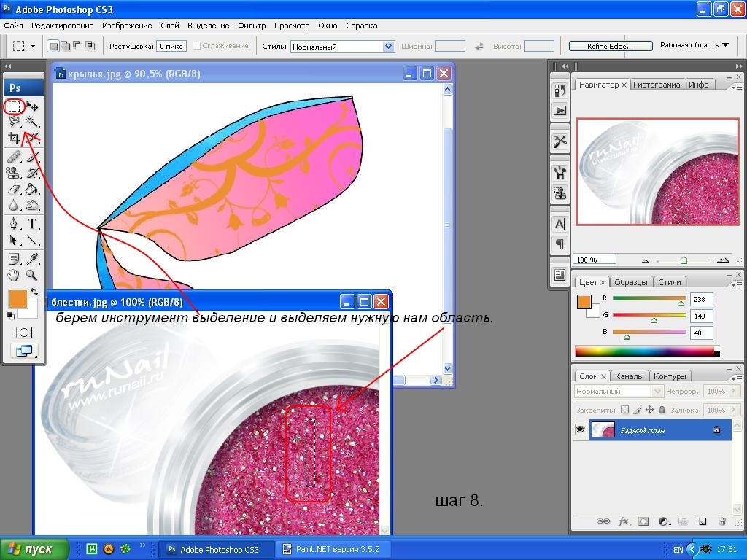Click the orange foreground color swatch
Screen dimensions: 747x560
[17, 297]
